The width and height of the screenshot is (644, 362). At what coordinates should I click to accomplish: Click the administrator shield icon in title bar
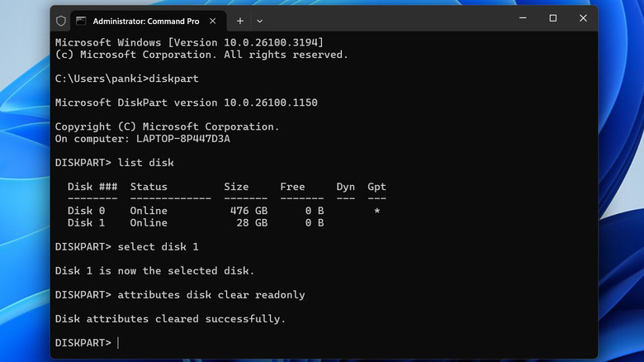point(61,21)
